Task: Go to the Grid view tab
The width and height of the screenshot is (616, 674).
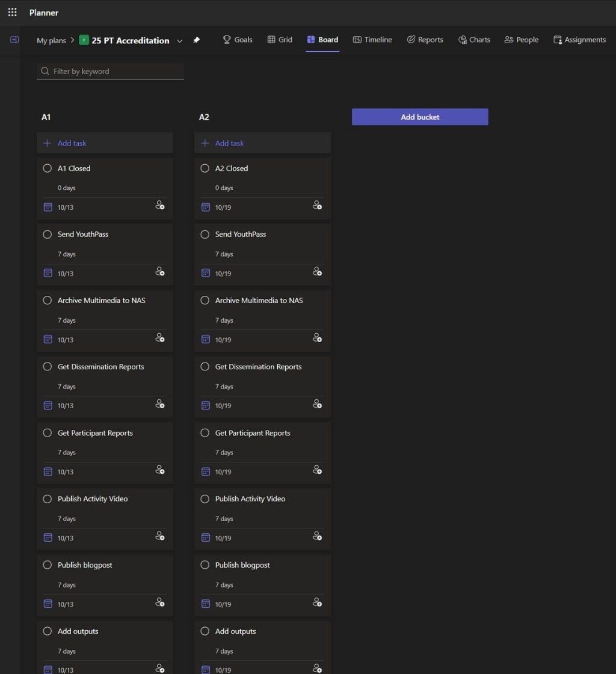Action: point(280,40)
